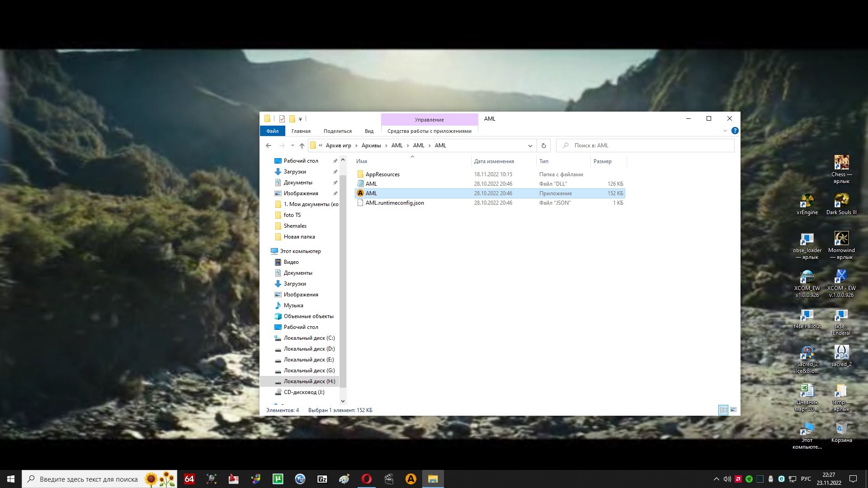Open recent locations dropdown arrow
868x488 pixels.
tap(292, 145)
